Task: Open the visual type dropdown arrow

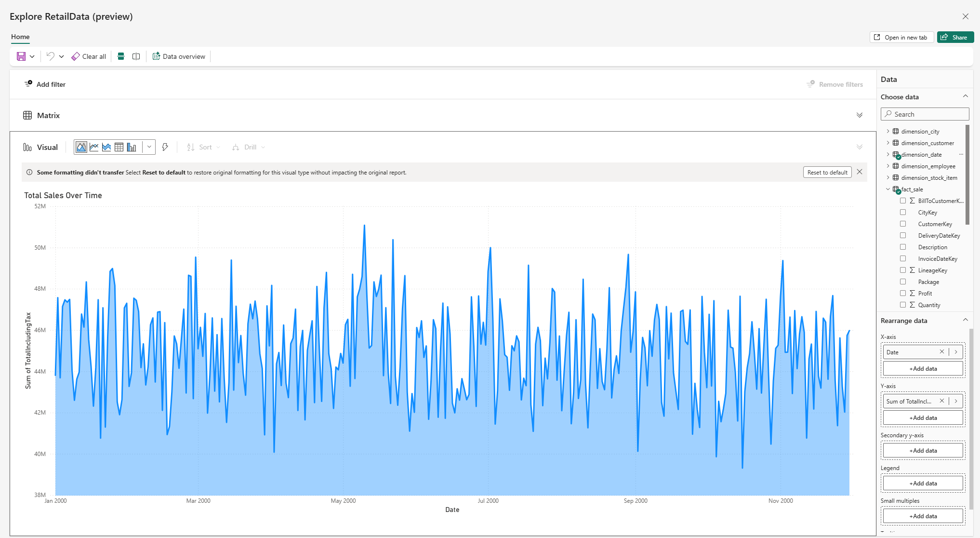Action: 149,147
